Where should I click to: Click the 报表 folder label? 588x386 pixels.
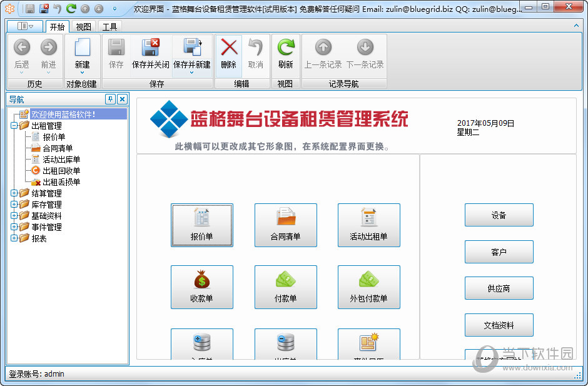click(39, 238)
